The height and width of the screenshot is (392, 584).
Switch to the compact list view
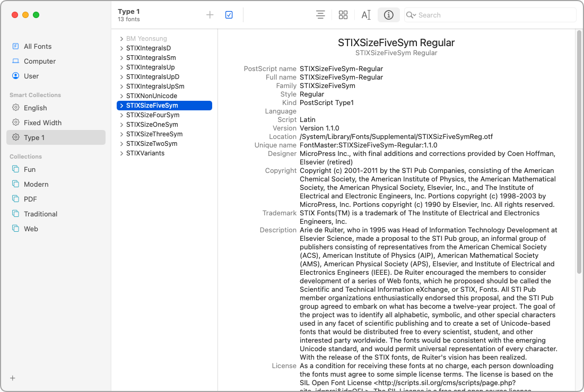(x=320, y=15)
